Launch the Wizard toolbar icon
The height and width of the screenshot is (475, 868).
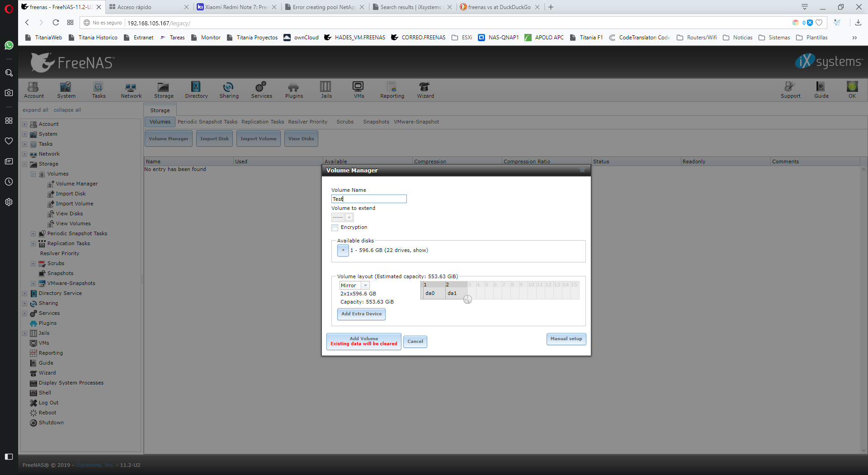coord(425,90)
